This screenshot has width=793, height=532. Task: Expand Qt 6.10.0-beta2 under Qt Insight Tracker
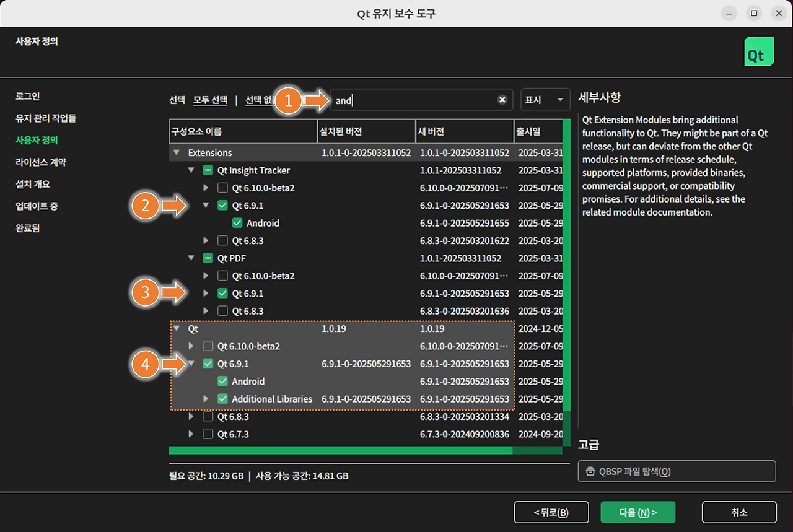[x=206, y=188]
